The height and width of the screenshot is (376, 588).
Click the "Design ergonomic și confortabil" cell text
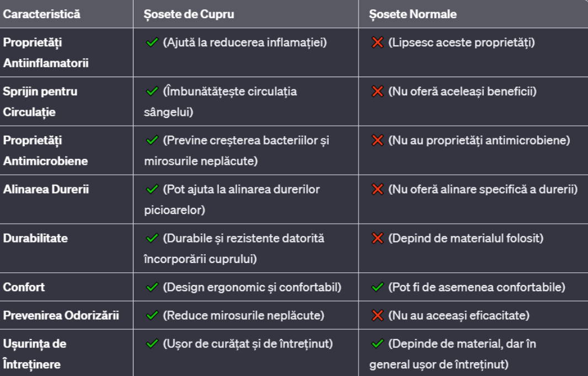click(252, 287)
